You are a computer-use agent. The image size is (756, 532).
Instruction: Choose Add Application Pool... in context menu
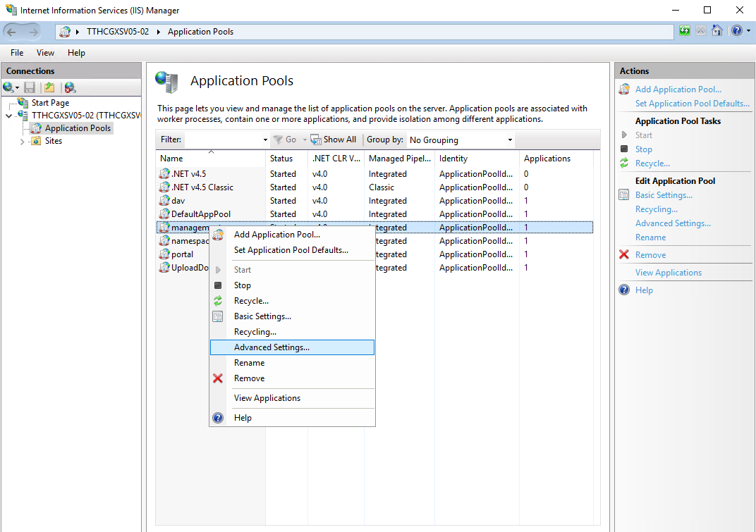(292, 235)
